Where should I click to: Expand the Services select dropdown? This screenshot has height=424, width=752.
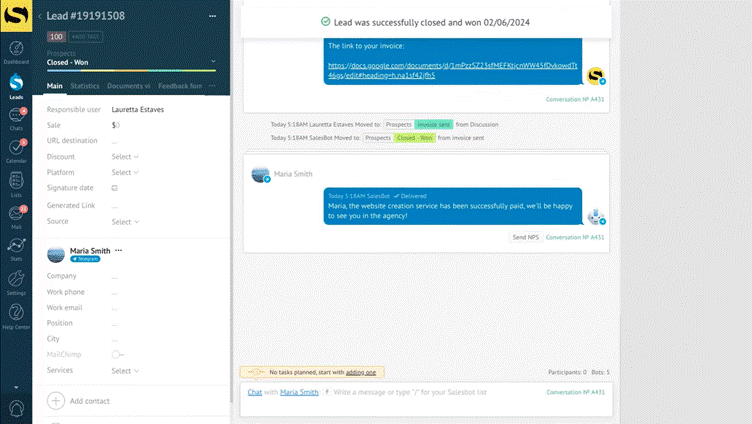click(125, 371)
